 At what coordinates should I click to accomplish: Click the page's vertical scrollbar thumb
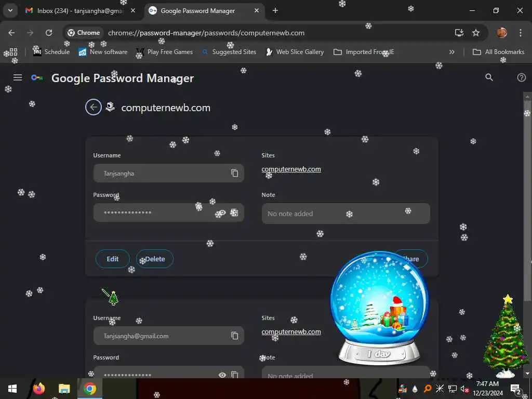527,200
